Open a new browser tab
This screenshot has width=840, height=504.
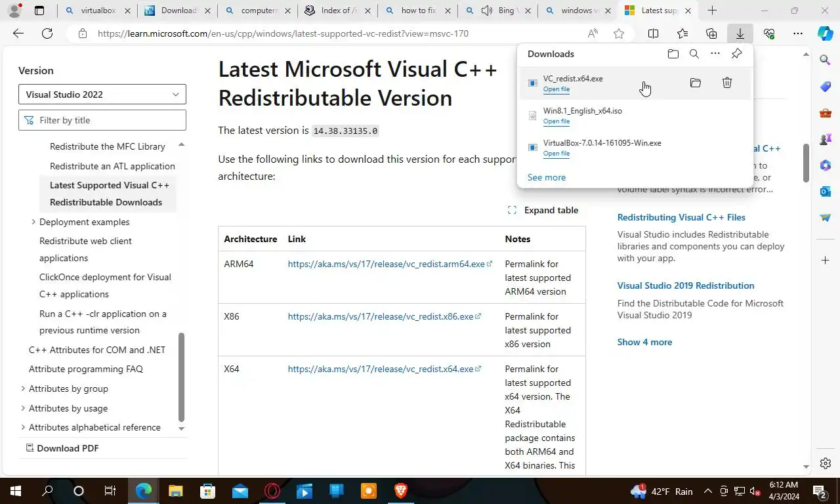pos(712,10)
